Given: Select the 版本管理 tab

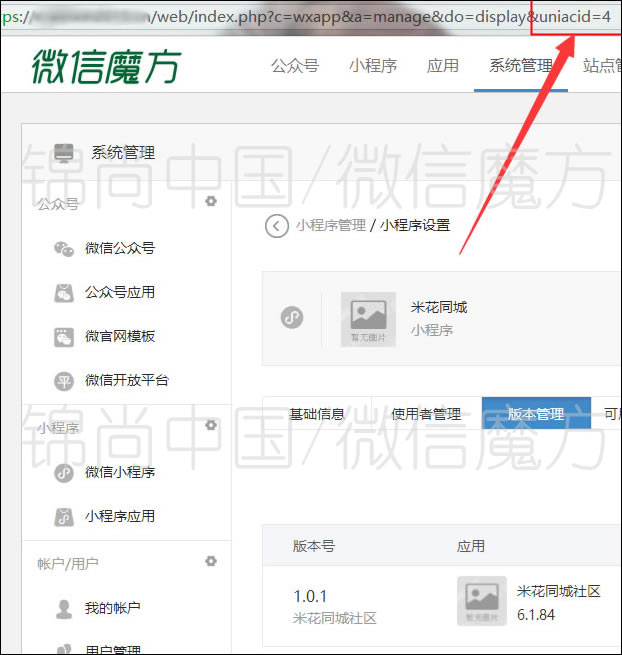Looking at the screenshot, I should [x=536, y=414].
